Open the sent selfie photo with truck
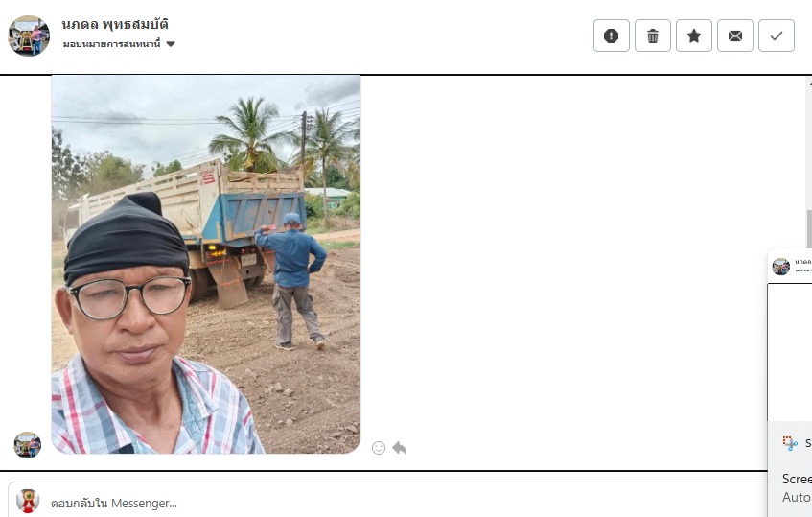This screenshot has height=517, width=812. pos(206,265)
